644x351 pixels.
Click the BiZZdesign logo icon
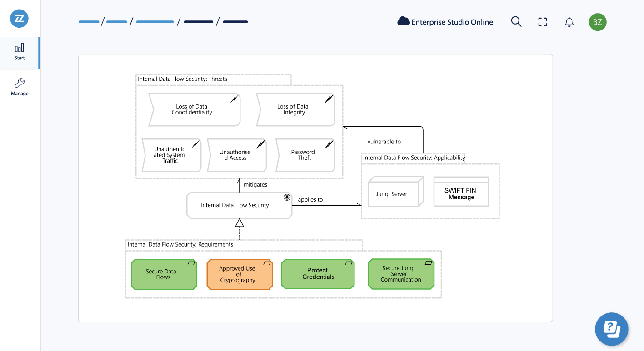(20, 19)
